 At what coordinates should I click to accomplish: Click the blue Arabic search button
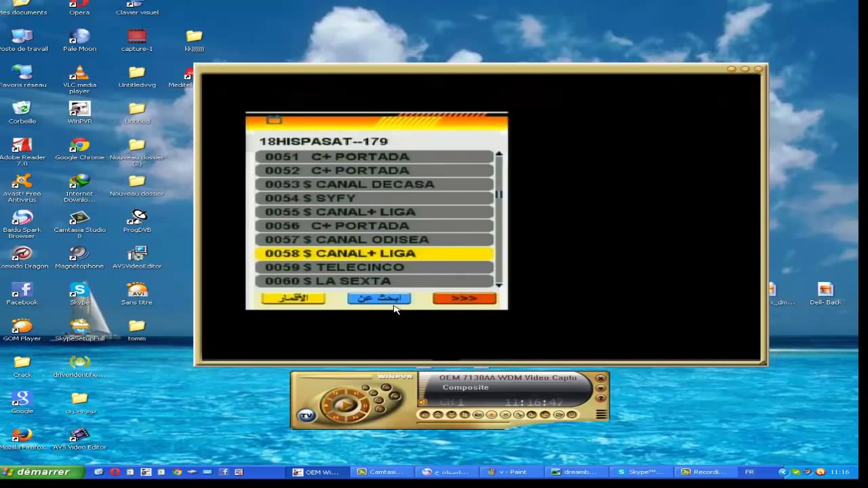[x=379, y=298]
